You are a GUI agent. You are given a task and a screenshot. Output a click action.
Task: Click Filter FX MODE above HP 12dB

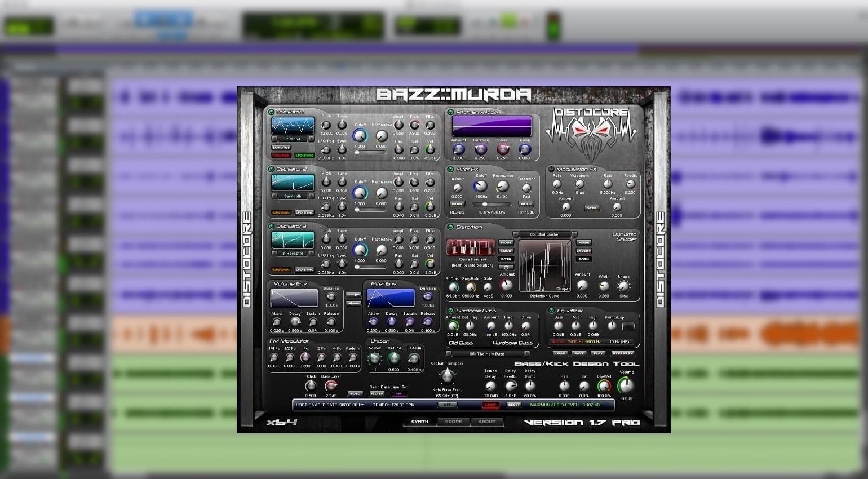pos(526,204)
